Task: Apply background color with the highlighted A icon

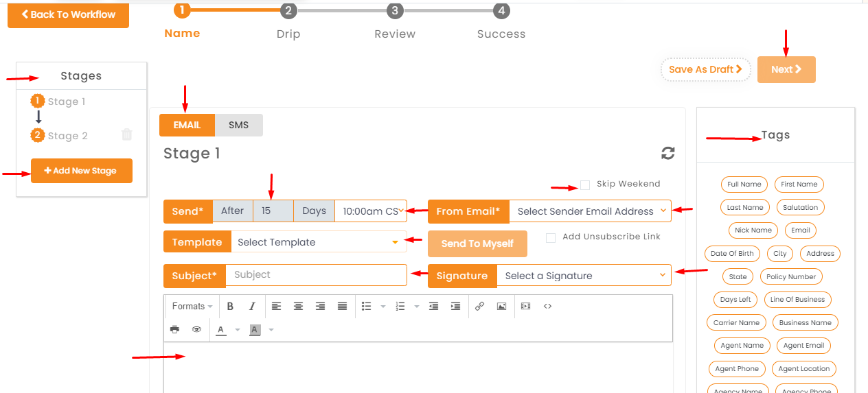Action: tap(255, 330)
